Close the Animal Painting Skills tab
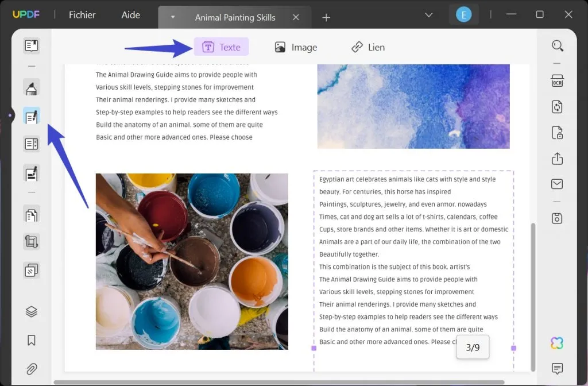Image resolution: width=588 pixels, height=386 pixels. point(296,17)
